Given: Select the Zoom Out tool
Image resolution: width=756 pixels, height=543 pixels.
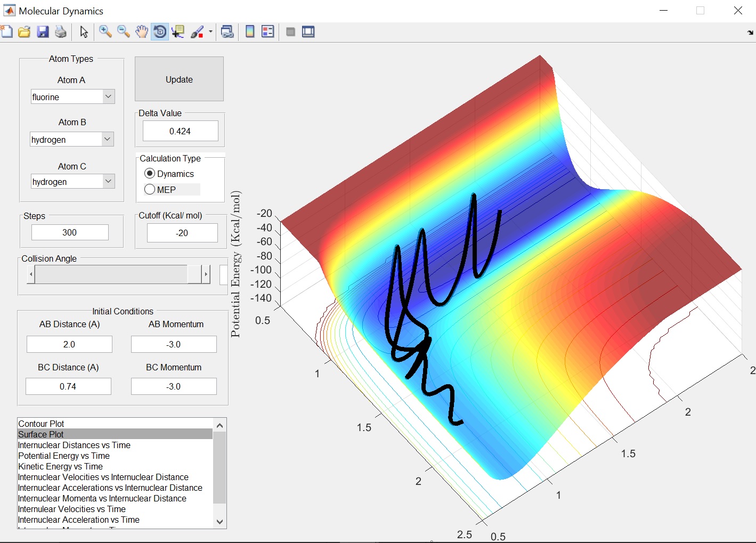Looking at the screenshot, I should tap(124, 32).
